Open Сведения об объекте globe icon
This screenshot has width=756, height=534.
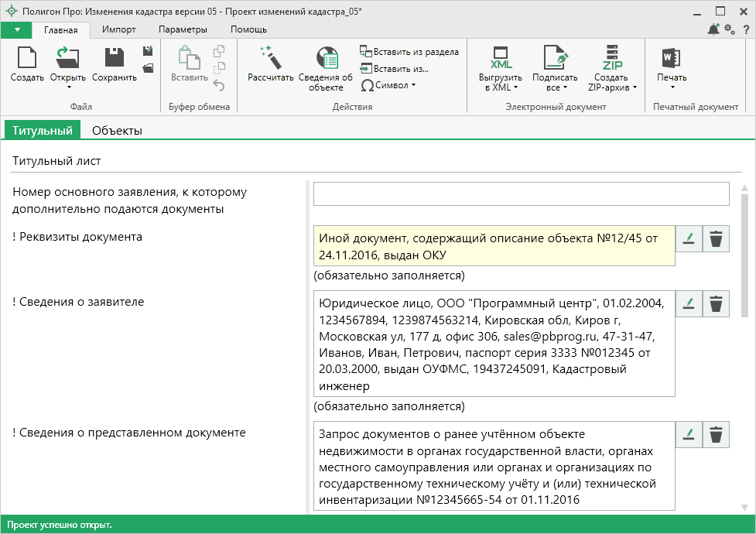click(326, 59)
